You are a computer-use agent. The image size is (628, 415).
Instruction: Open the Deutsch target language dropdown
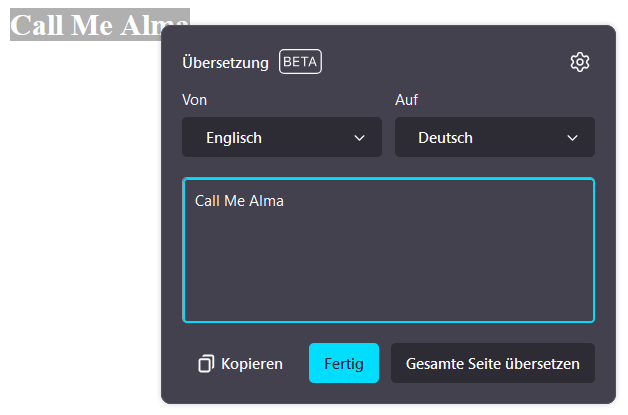click(494, 138)
